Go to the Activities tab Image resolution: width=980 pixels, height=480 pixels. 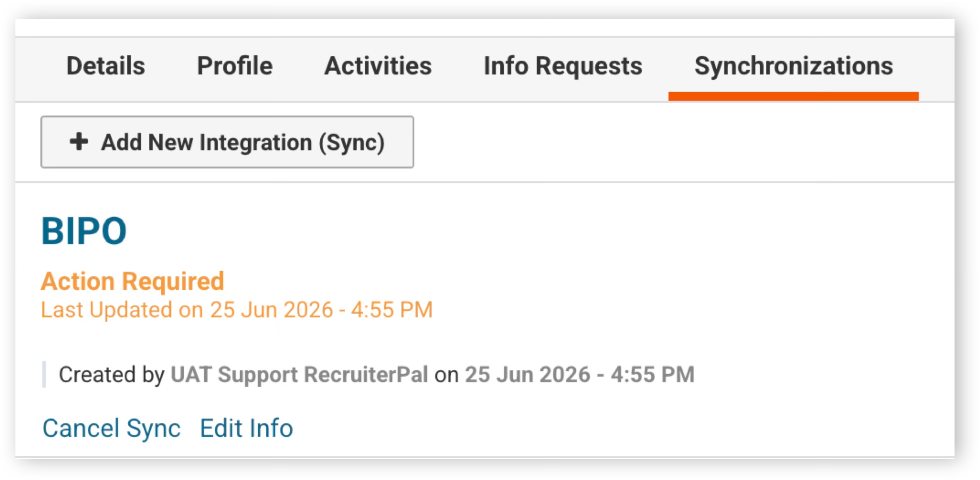point(378,66)
